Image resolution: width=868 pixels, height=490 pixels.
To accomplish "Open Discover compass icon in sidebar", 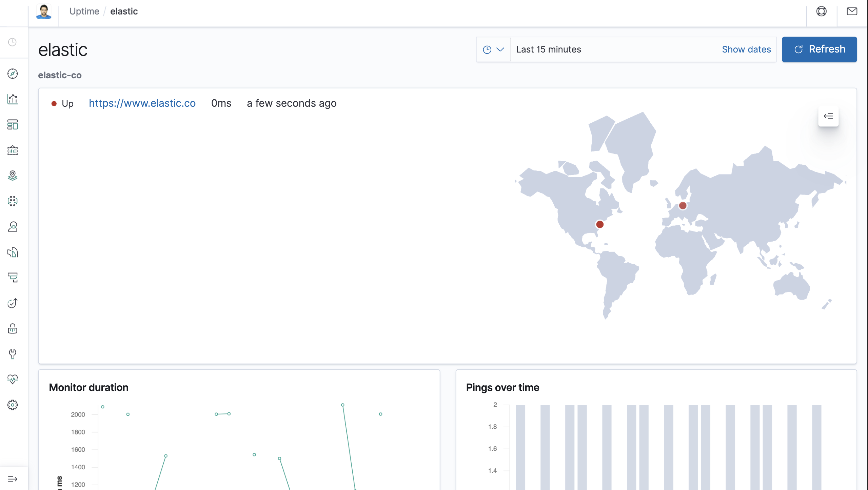I will pos(13,74).
